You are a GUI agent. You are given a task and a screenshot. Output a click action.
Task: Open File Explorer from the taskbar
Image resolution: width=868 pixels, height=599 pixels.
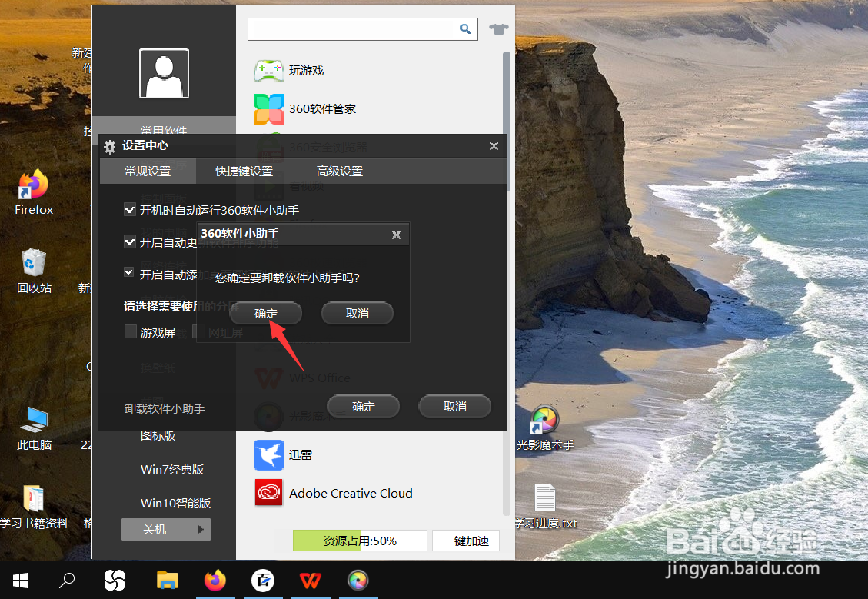coord(167,581)
